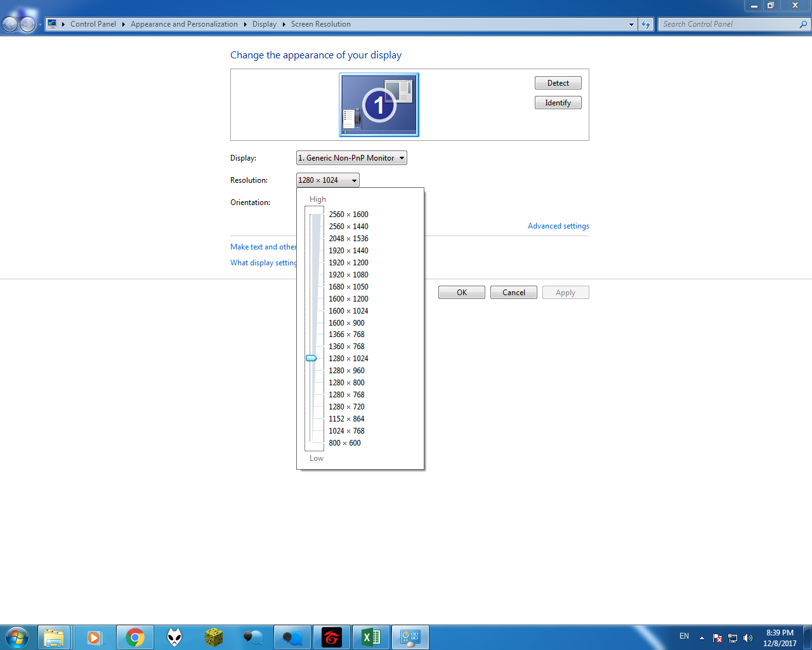The height and width of the screenshot is (650, 812).
Task: Open the volume speaker tray icon
Action: point(748,638)
